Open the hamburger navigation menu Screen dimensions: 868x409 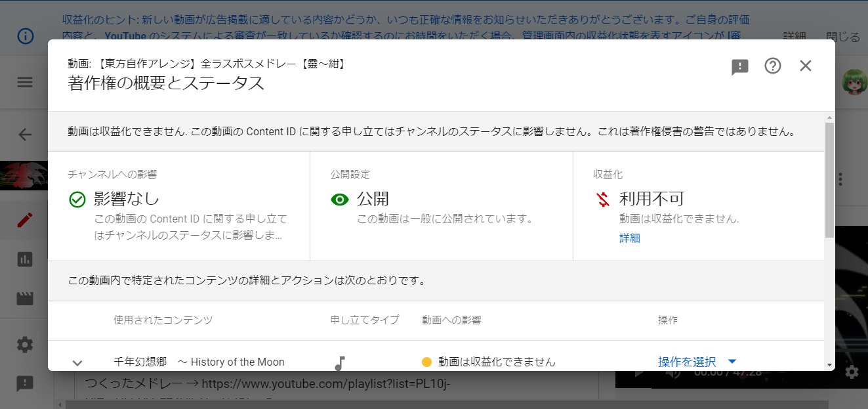(24, 81)
